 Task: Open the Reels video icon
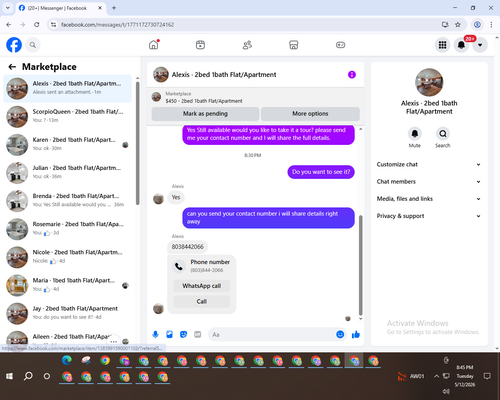[200, 45]
